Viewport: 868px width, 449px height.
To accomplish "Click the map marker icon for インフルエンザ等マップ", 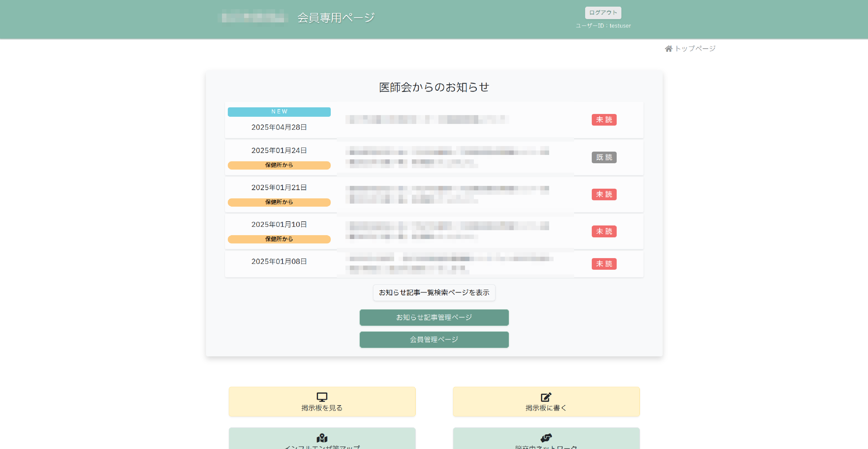I will coord(322,438).
